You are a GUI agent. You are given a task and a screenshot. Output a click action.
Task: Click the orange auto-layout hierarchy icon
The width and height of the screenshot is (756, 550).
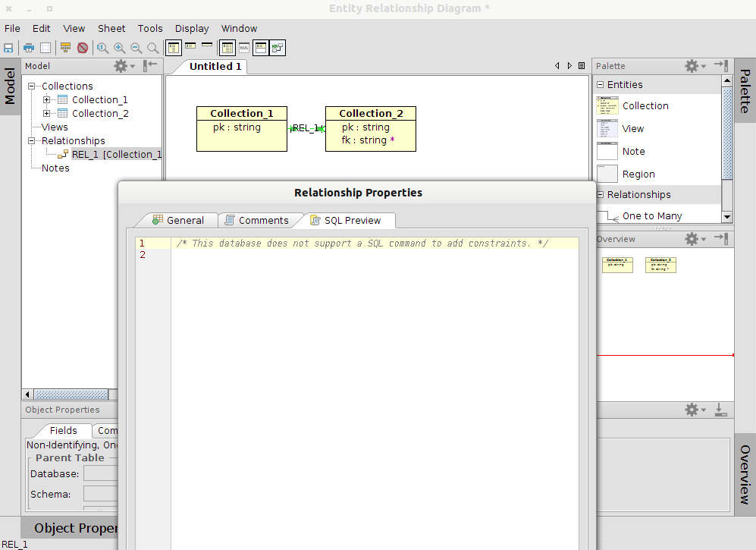65,48
